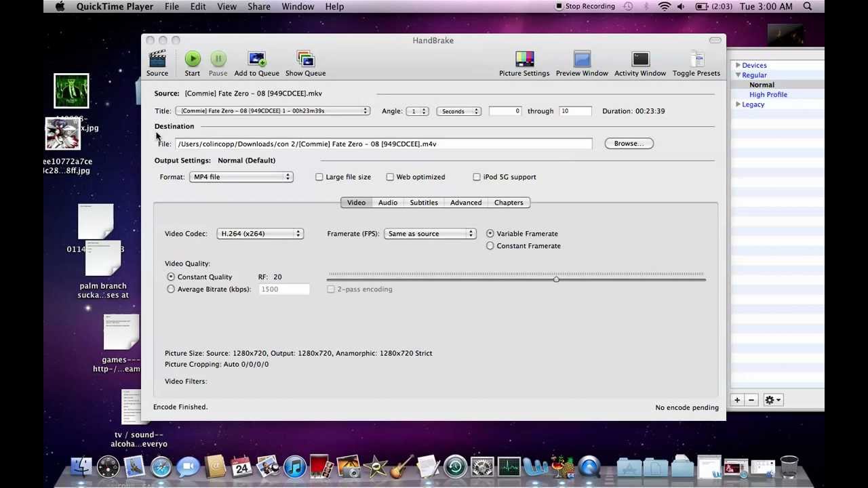Launch iTunes from the Dock
The height and width of the screenshot is (488, 868).
click(x=295, y=467)
